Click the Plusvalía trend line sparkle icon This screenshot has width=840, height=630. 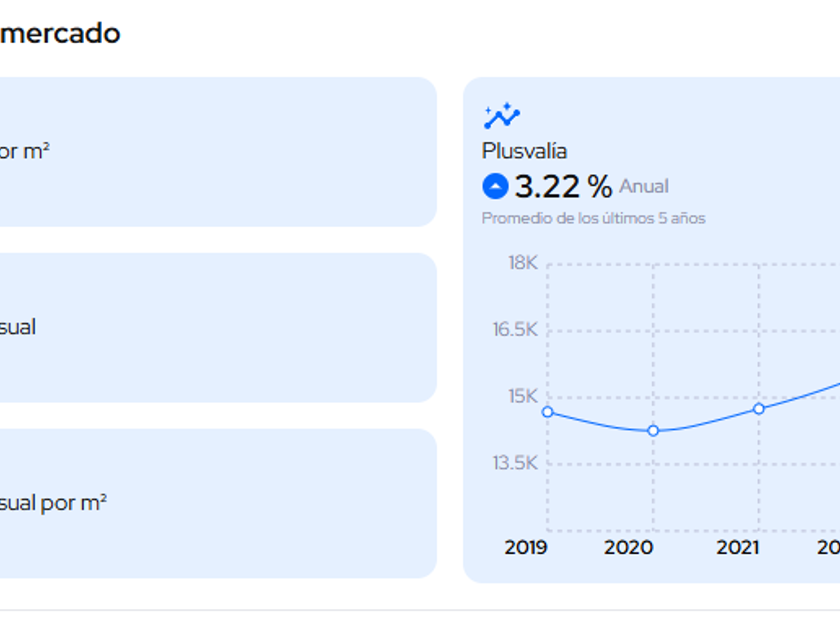(501, 117)
